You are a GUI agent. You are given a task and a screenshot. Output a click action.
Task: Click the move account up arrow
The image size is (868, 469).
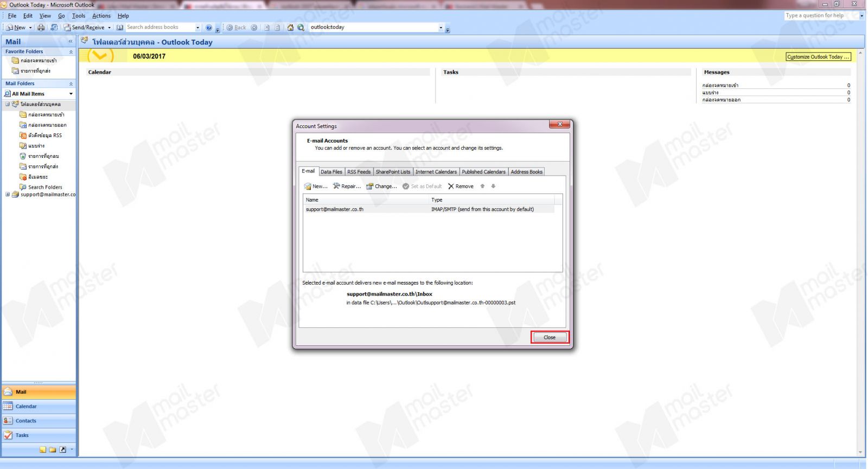[482, 186]
